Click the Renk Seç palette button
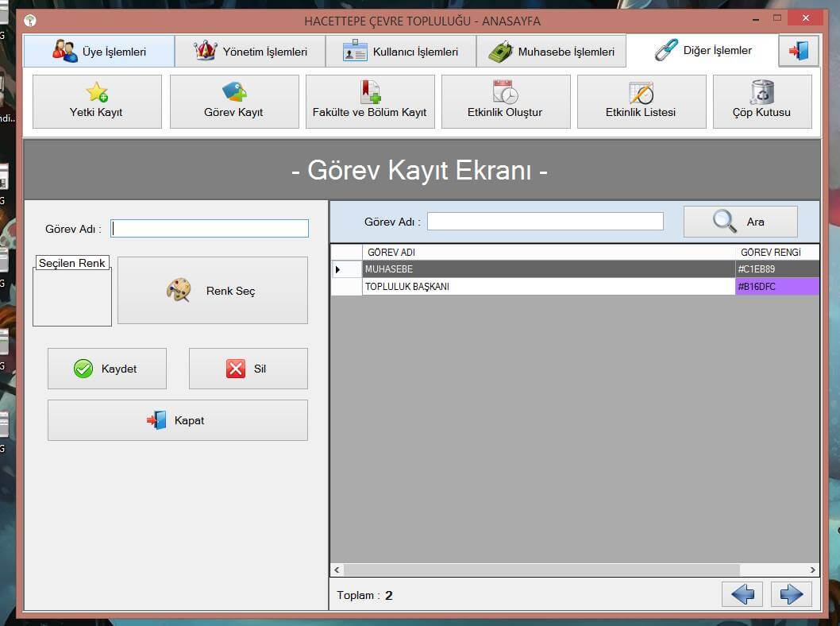Viewport: 840px width, 626px height. pos(212,291)
